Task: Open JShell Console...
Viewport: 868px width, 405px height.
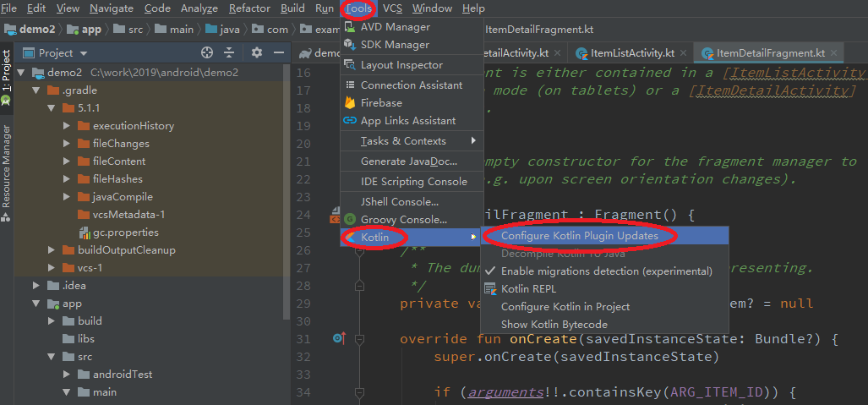Action: [x=412, y=202]
